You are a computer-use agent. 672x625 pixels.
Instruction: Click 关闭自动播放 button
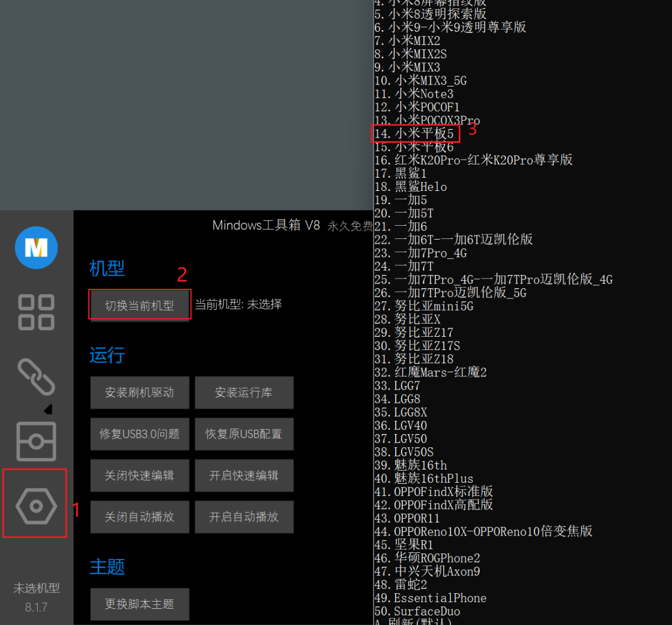pos(140,516)
